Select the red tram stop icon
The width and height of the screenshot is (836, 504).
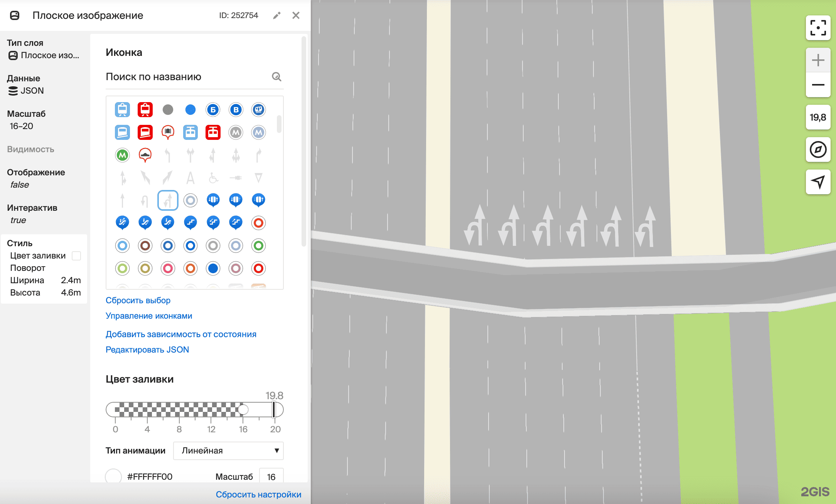pyautogui.click(x=145, y=110)
